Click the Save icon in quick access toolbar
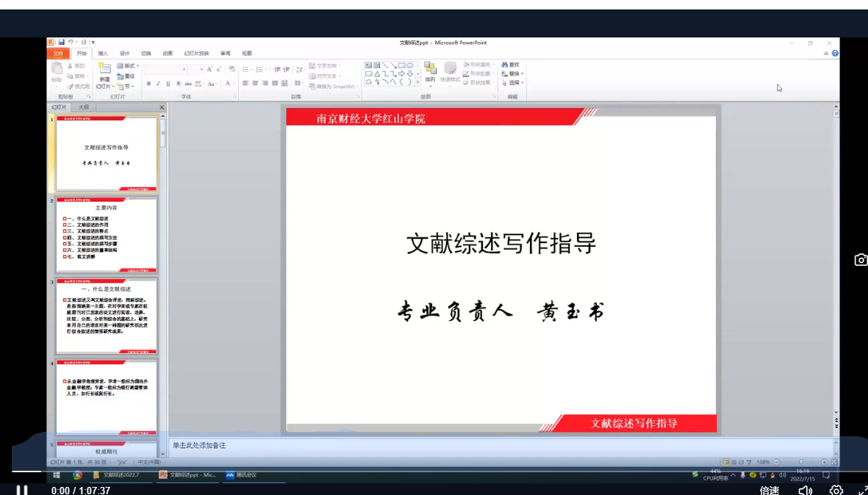 [62, 43]
